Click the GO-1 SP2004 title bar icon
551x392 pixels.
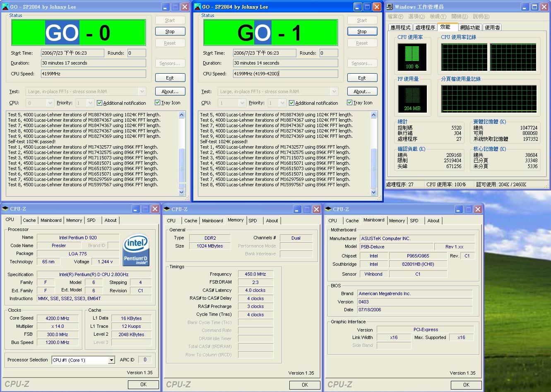pyautogui.click(x=198, y=7)
